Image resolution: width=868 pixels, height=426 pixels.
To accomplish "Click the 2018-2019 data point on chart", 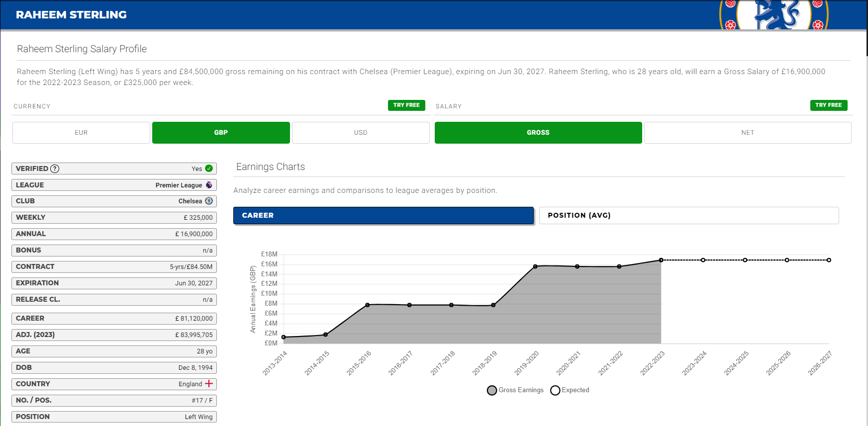I will click(493, 305).
